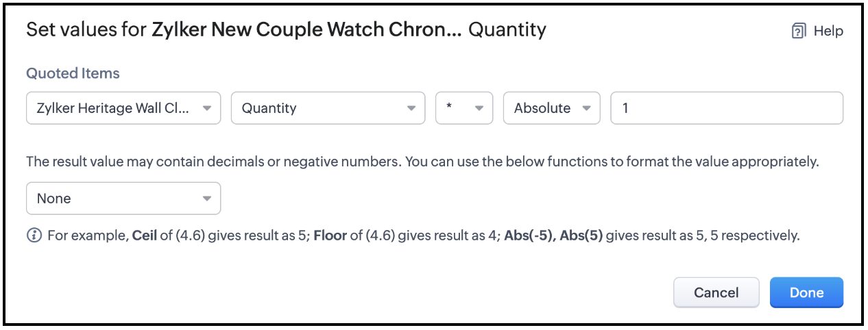Open the Quantity field dropdown
Screen dimensions: 868x330
[319, 108]
